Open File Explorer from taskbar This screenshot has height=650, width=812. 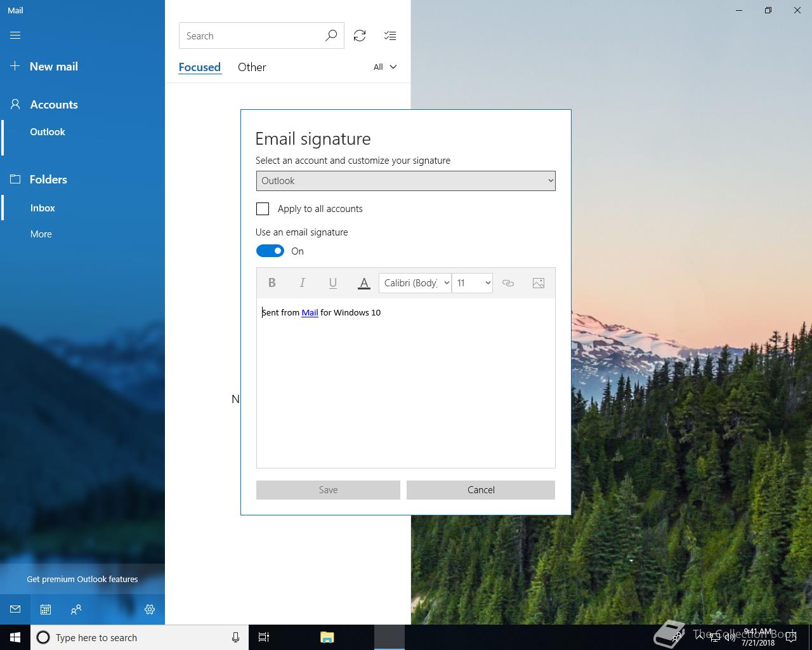(327, 637)
